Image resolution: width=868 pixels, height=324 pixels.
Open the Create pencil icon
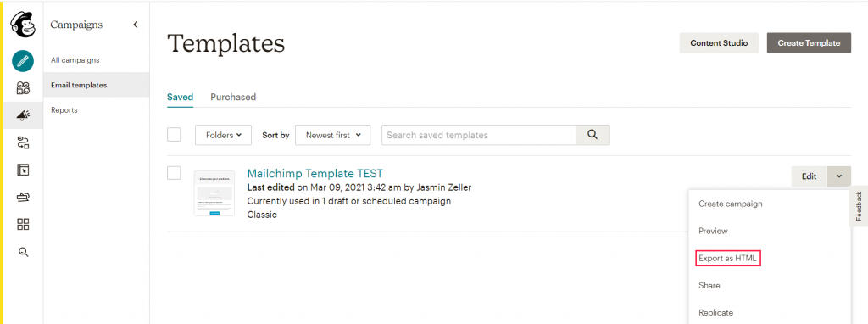pos(23,61)
